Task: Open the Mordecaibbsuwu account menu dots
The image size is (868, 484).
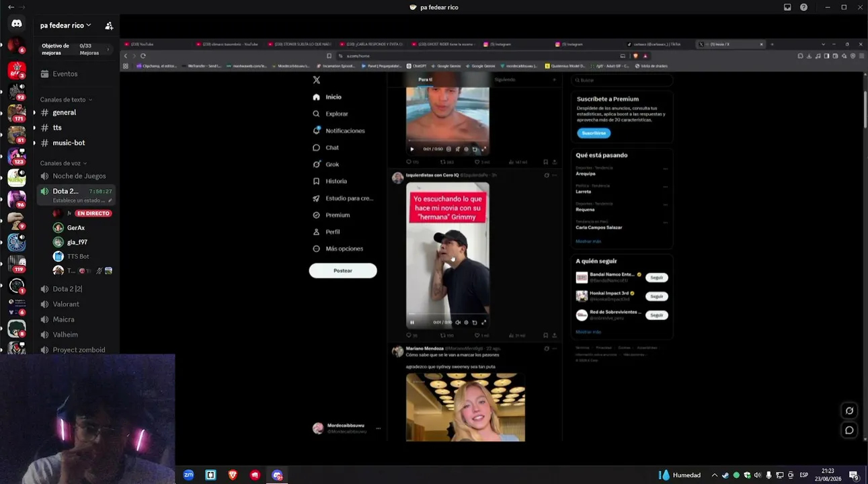Action: click(379, 428)
